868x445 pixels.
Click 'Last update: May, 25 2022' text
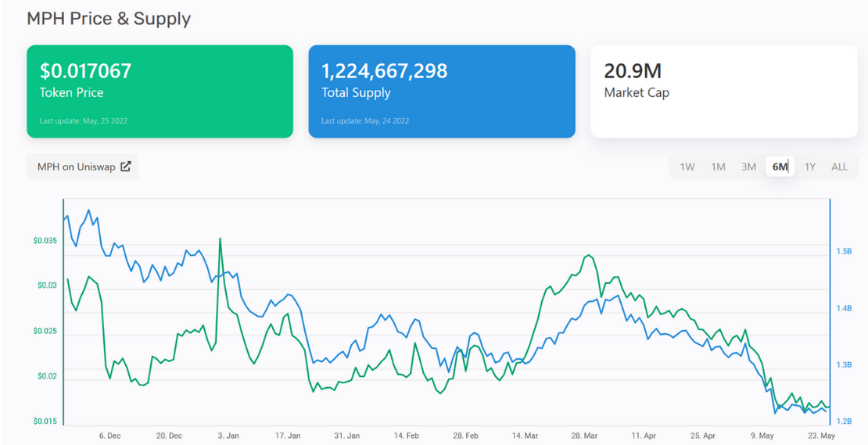click(x=84, y=120)
